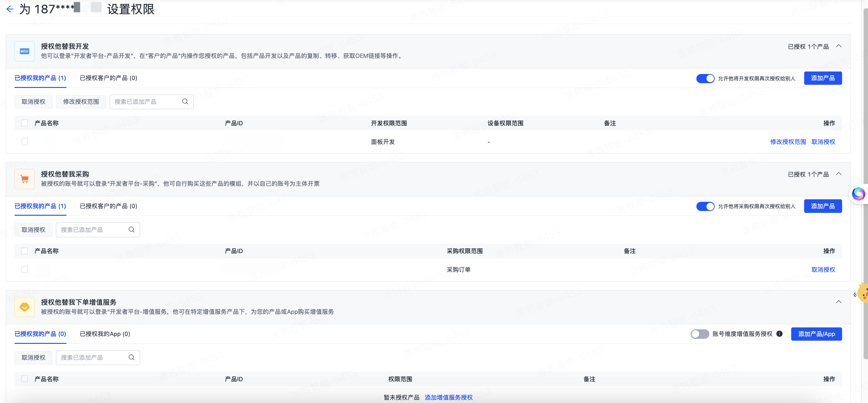Toggle 允许他将采购权限再次授权给别人 switch

[x=705, y=206]
